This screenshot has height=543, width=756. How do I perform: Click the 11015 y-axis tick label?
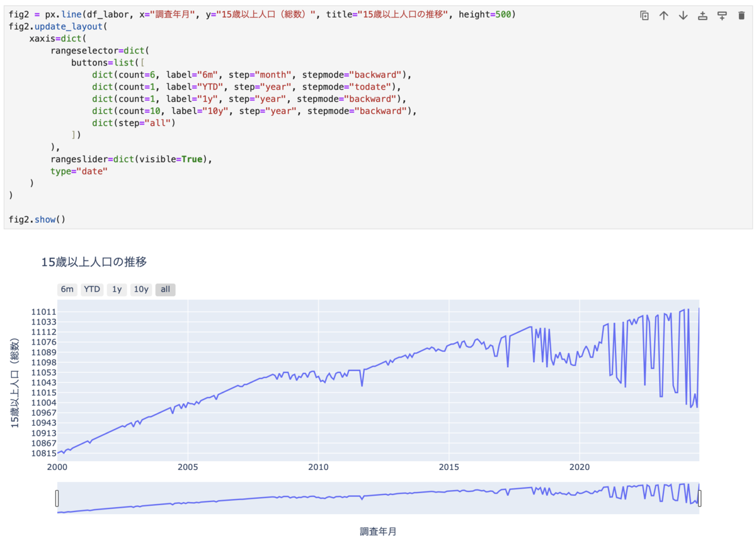[43, 392]
